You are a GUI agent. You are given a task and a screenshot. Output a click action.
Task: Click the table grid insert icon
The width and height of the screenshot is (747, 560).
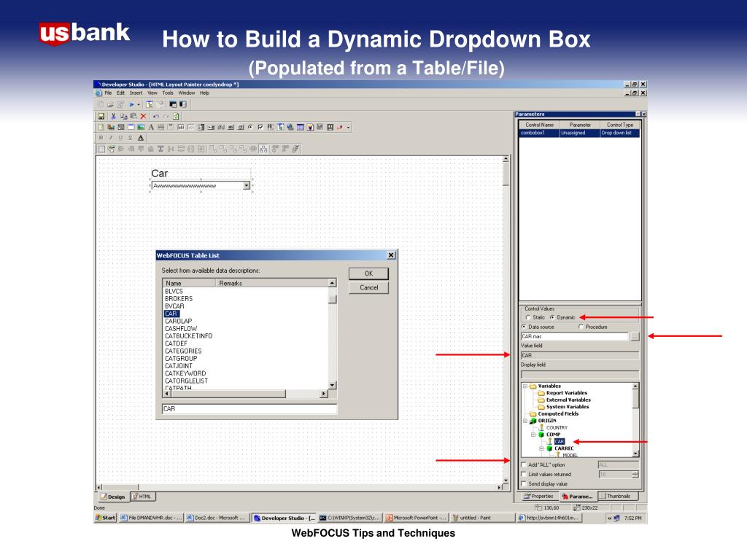coord(301,127)
